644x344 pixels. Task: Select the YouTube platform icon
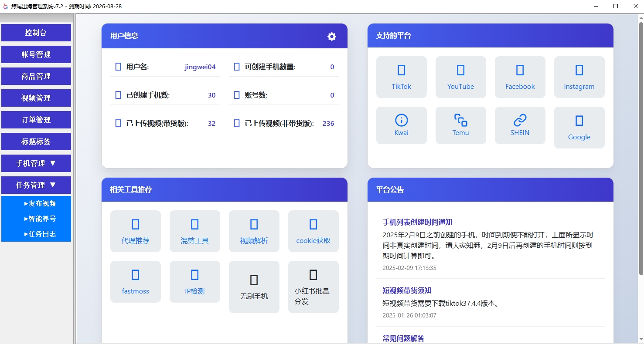pos(460,77)
